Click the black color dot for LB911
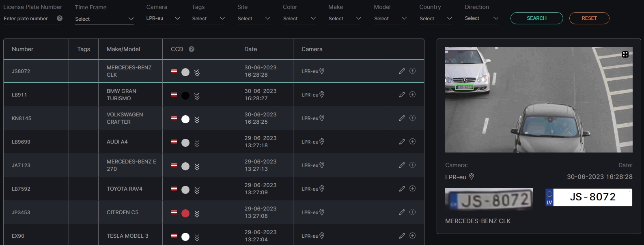 point(185,96)
